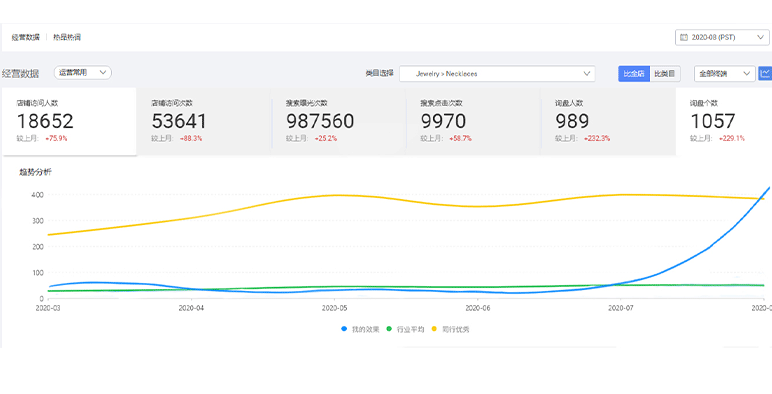The height and width of the screenshot is (394, 772).
Task: Toggle the yellow 同行优秀 legend series
Action: click(x=450, y=329)
